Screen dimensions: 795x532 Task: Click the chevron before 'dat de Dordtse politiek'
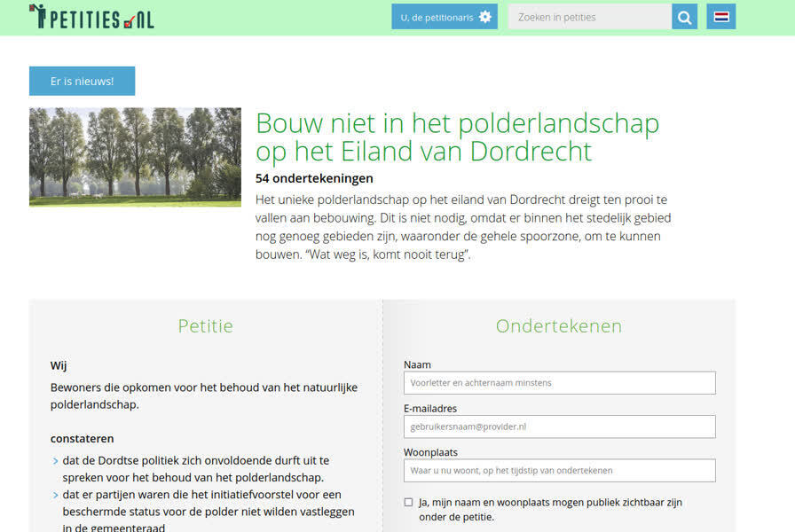tap(55, 461)
